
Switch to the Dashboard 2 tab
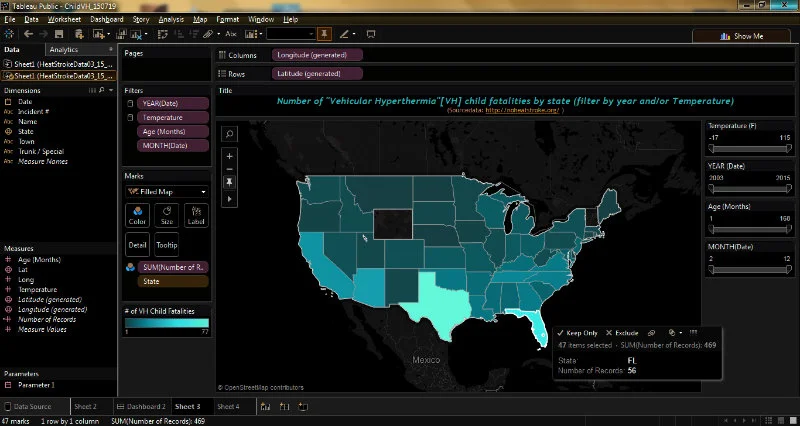point(141,407)
